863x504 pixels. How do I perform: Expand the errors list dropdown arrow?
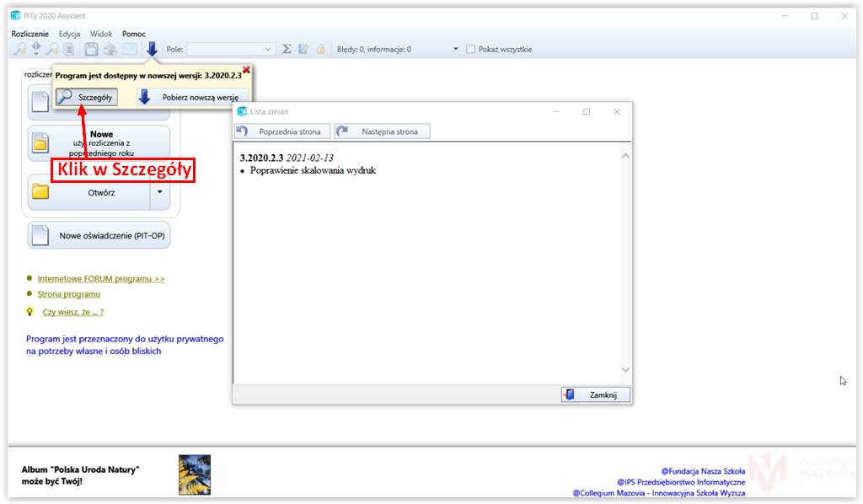click(456, 49)
